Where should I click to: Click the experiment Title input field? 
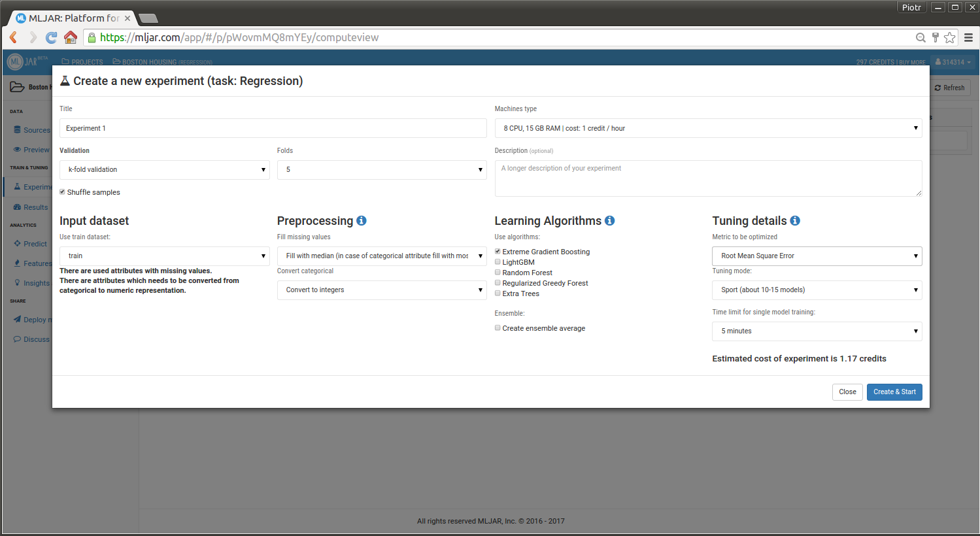pos(273,128)
